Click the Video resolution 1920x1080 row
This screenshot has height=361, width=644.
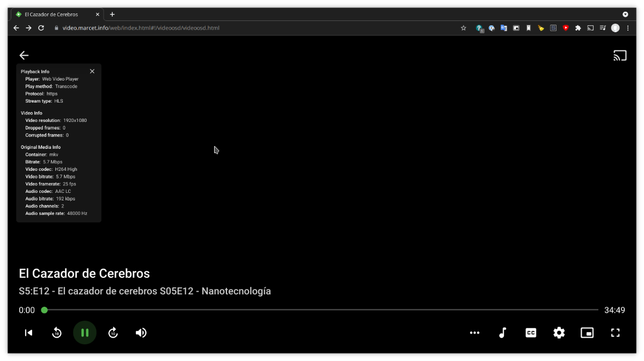coord(56,120)
